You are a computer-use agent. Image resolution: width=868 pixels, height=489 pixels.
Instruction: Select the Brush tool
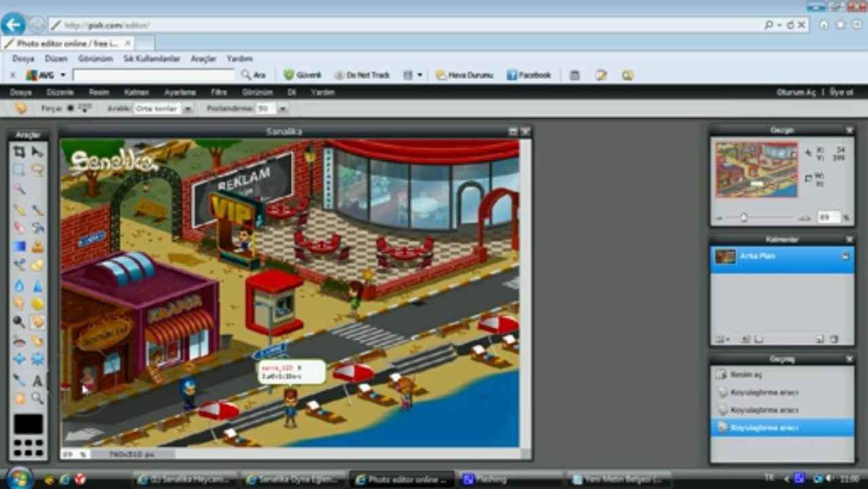click(x=37, y=209)
